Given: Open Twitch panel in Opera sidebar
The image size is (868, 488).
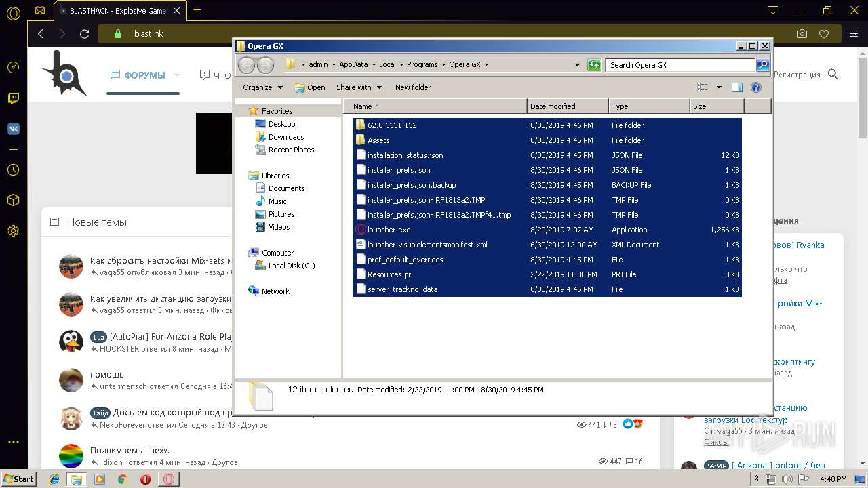Looking at the screenshot, I should 13,98.
